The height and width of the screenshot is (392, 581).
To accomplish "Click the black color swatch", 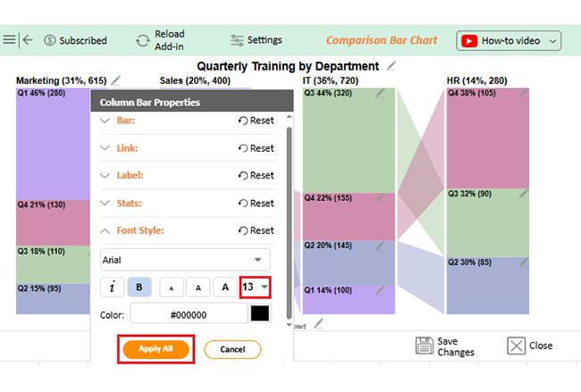I will click(259, 314).
